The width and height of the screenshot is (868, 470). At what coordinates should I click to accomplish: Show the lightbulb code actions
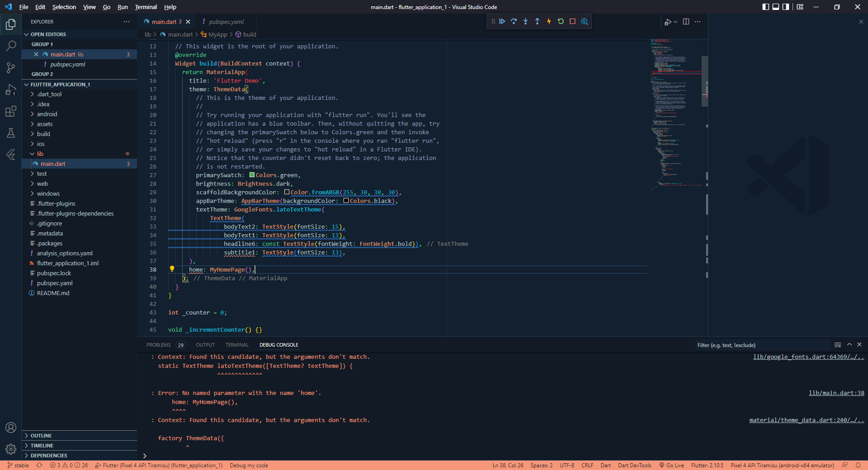click(172, 269)
